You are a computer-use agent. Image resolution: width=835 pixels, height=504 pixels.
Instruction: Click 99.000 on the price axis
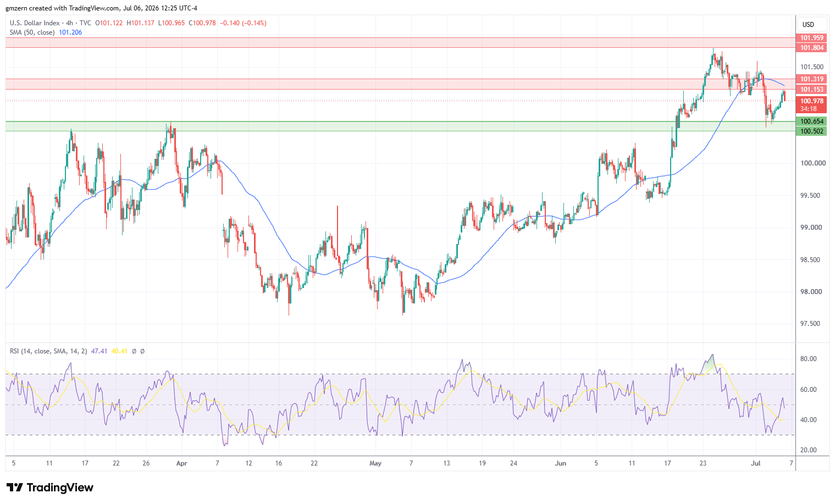[812, 228]
